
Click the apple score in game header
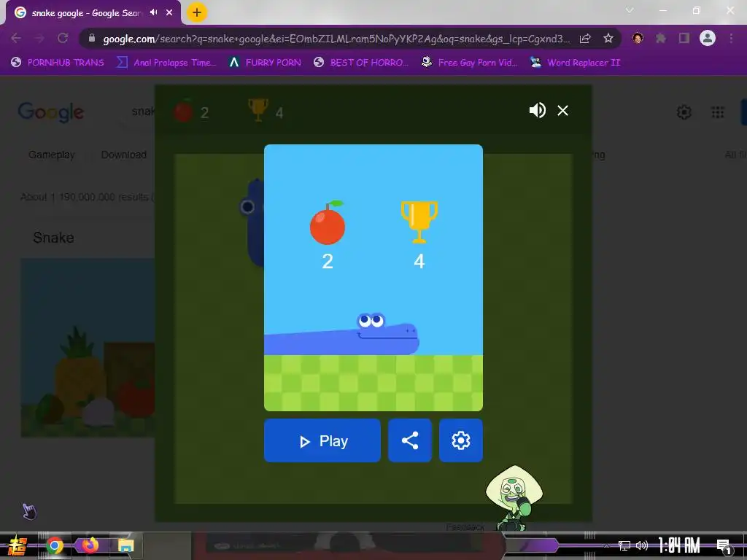coord(191,112)
